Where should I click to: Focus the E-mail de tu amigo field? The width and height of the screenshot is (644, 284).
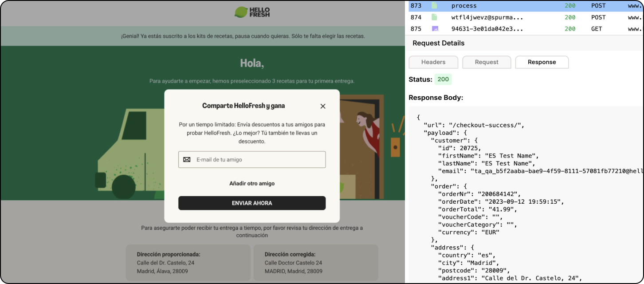[x=252, y=160]
